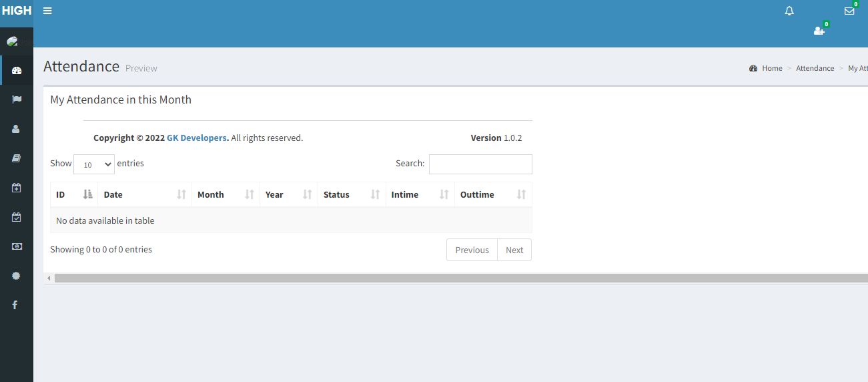Sort table by Month column
This screenshot has height=382, width=868.
click(x=226, y=194)
